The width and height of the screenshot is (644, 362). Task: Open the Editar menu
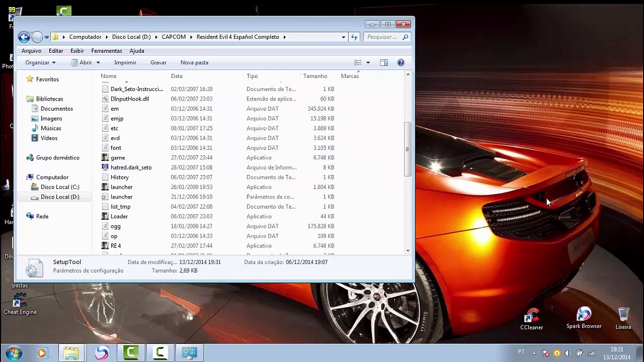56,51
